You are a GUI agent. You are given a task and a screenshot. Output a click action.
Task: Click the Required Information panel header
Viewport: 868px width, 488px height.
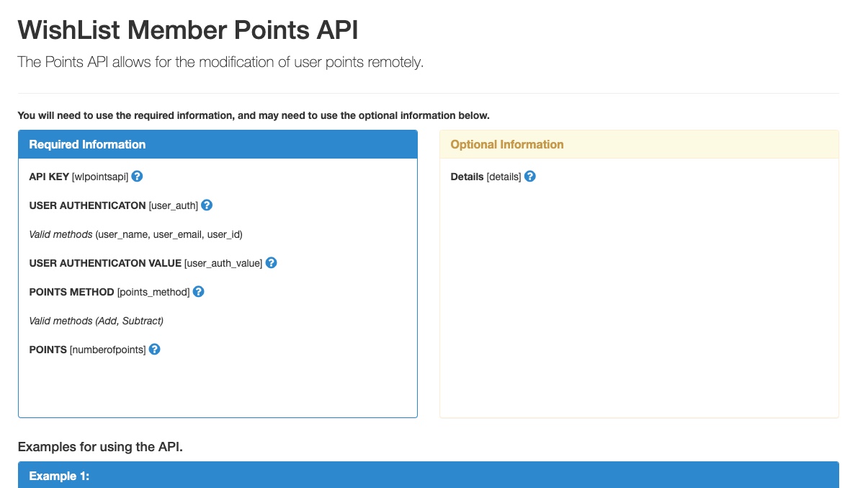point(218,144)
